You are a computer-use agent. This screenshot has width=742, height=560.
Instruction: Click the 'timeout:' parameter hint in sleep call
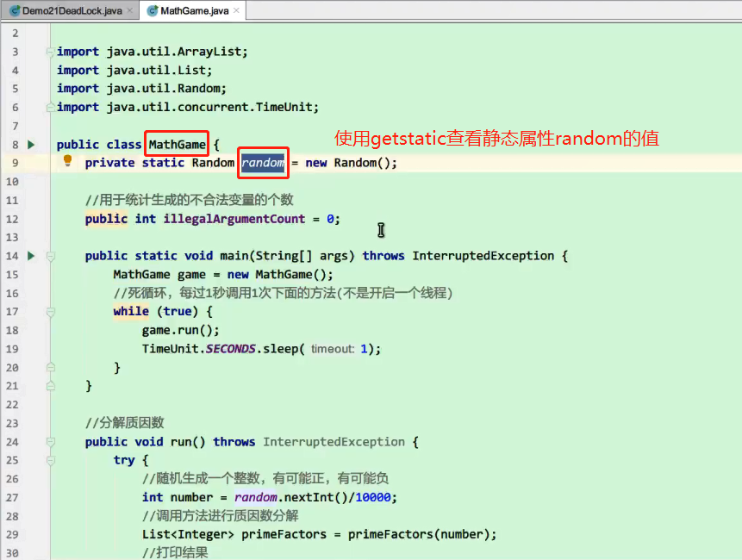point(333,349)
